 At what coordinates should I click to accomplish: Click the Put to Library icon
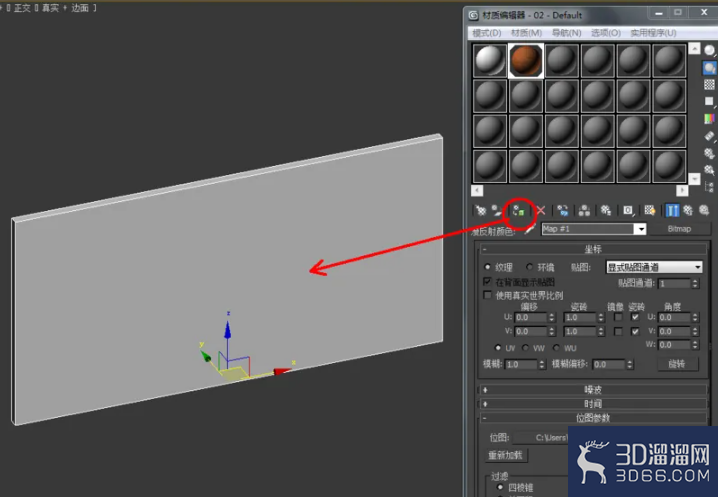[x=606, y=210]
